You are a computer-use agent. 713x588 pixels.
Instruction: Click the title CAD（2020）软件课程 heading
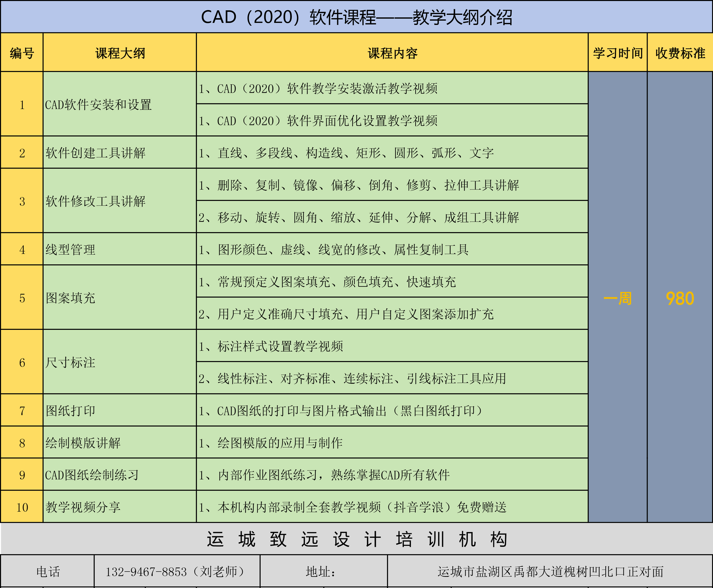(x=356, y=17)
